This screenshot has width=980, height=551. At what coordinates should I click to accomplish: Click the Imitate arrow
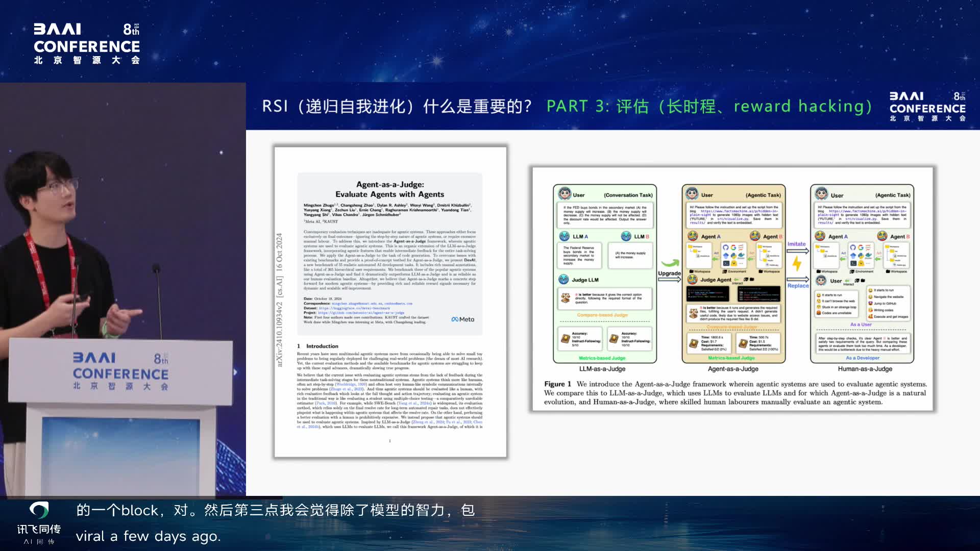pyautogui.click(x=798, y=251)
